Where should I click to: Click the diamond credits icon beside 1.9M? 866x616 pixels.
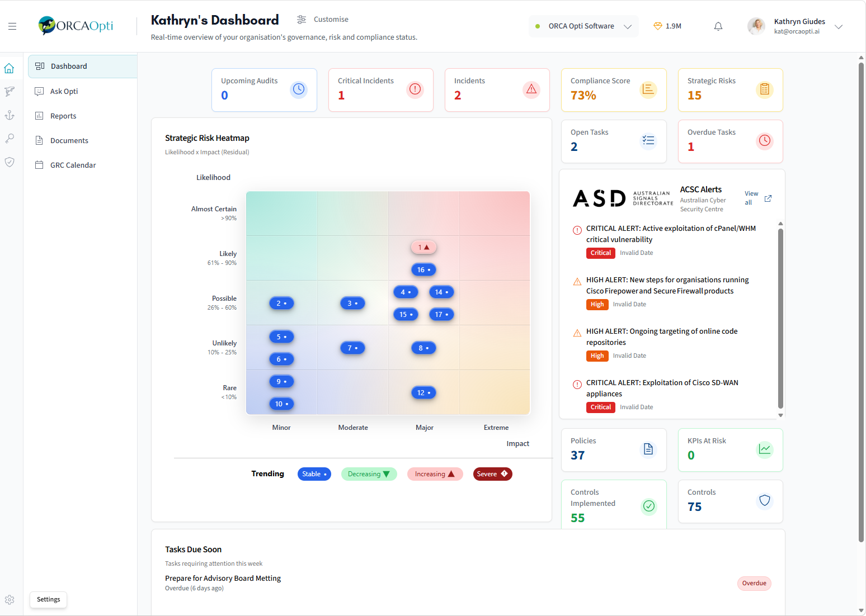tap(658, 26)
